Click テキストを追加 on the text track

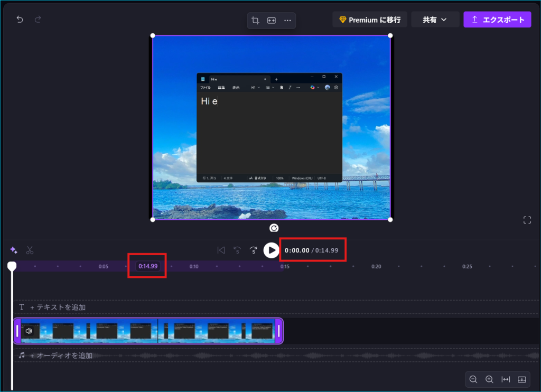coord(57,307)
